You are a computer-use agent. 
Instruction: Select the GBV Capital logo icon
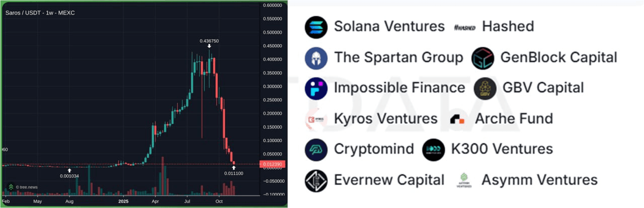tap(485, 88)
